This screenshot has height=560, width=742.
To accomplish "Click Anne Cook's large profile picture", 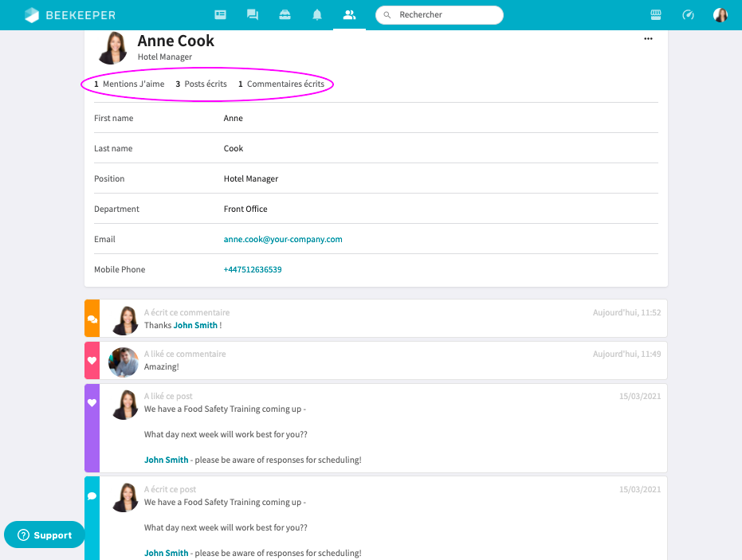I will pyautogui.click(x=112, y=48).
